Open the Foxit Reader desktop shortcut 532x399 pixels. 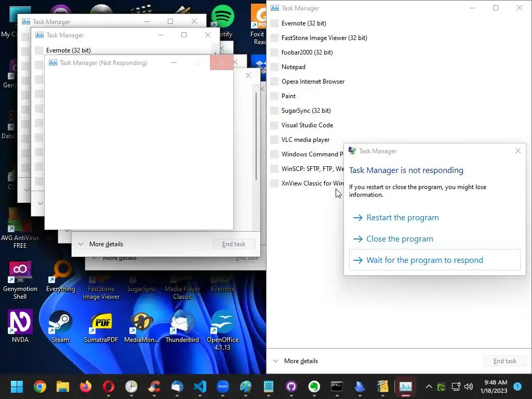[x=259, y=24]
